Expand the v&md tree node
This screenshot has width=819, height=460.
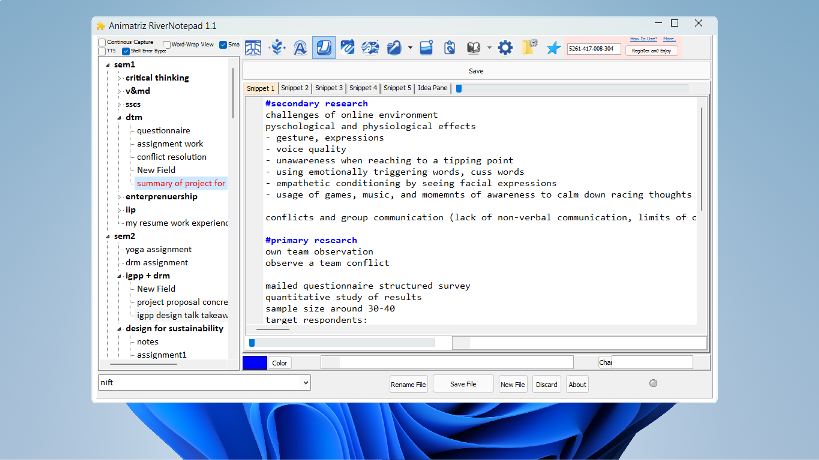click(120, 91)
